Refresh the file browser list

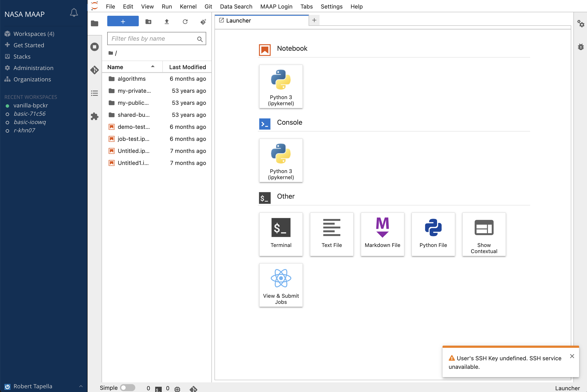click(185, 22)
